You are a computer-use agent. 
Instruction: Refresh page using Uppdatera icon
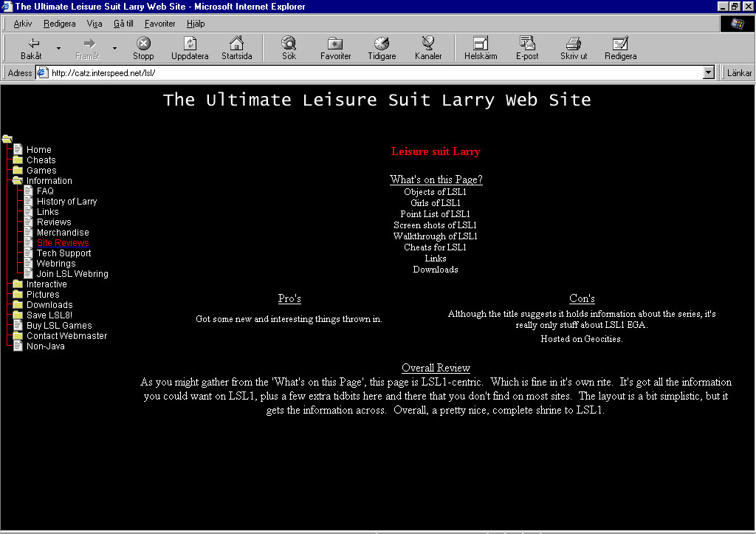[x=190, y=48]
